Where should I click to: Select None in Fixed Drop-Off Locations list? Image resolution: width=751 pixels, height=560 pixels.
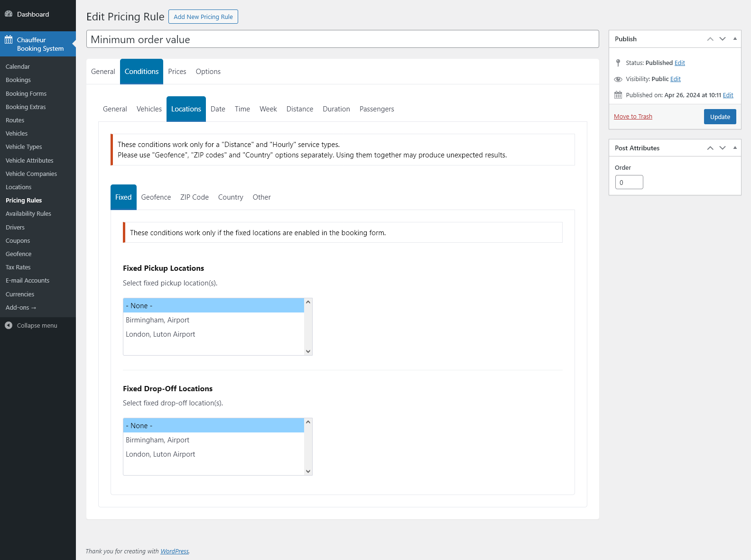tap(213, 426)
